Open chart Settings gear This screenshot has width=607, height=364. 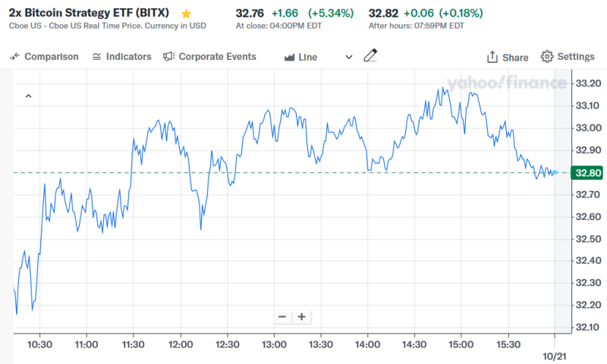[x=547, y=57]
